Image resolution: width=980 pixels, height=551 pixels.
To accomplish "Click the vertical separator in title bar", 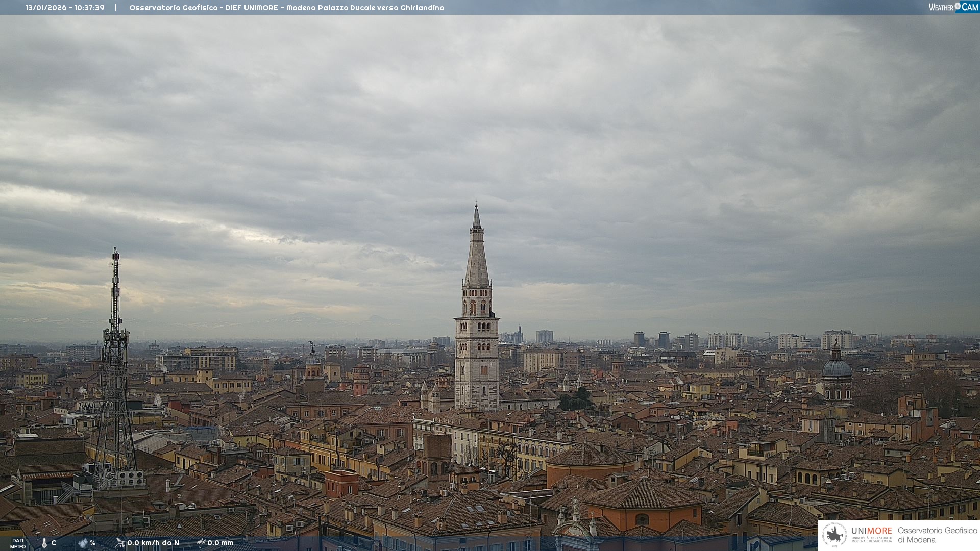I will click(116, 8).
